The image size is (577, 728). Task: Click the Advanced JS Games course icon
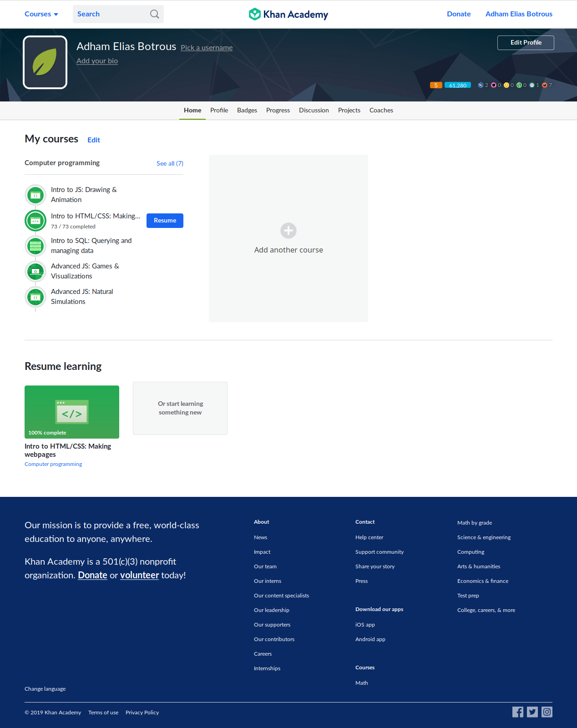35,272
